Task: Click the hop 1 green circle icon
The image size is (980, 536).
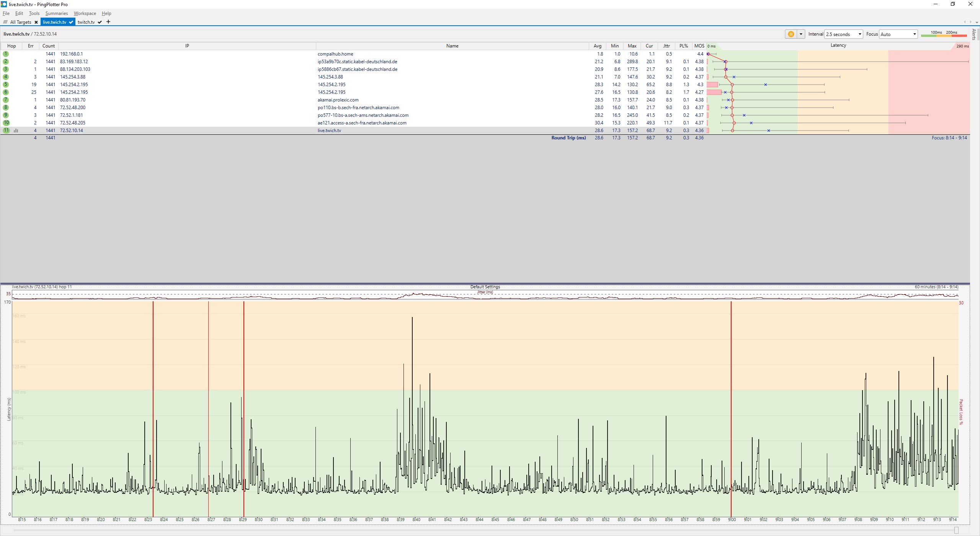Action: tap(6, 54)
